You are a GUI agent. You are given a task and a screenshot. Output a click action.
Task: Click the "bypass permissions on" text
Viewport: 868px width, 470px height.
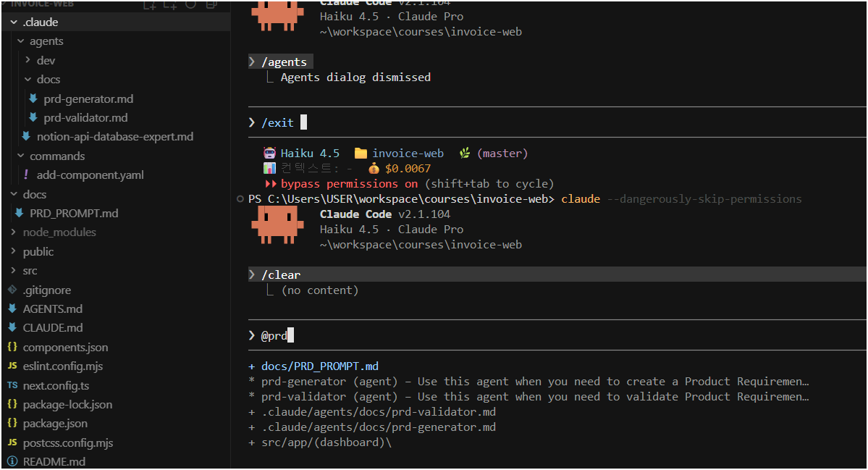point(350,184)
